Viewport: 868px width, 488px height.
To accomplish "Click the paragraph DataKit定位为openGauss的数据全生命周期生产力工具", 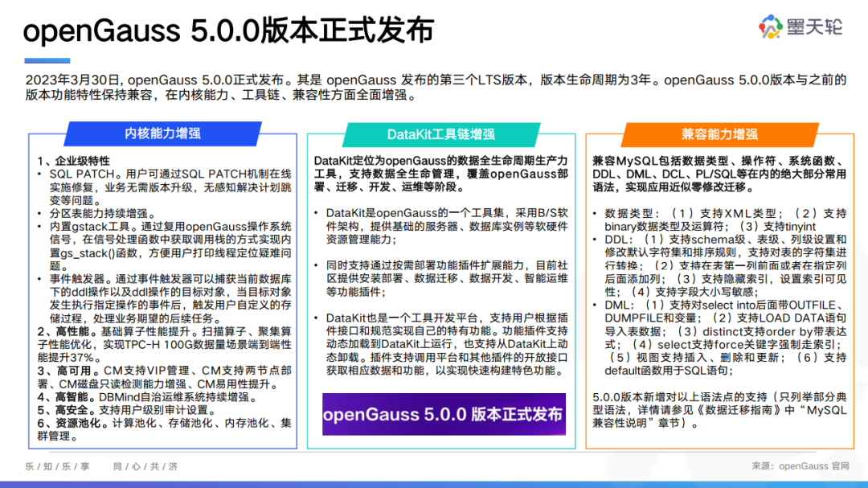I will click(441, 174).
